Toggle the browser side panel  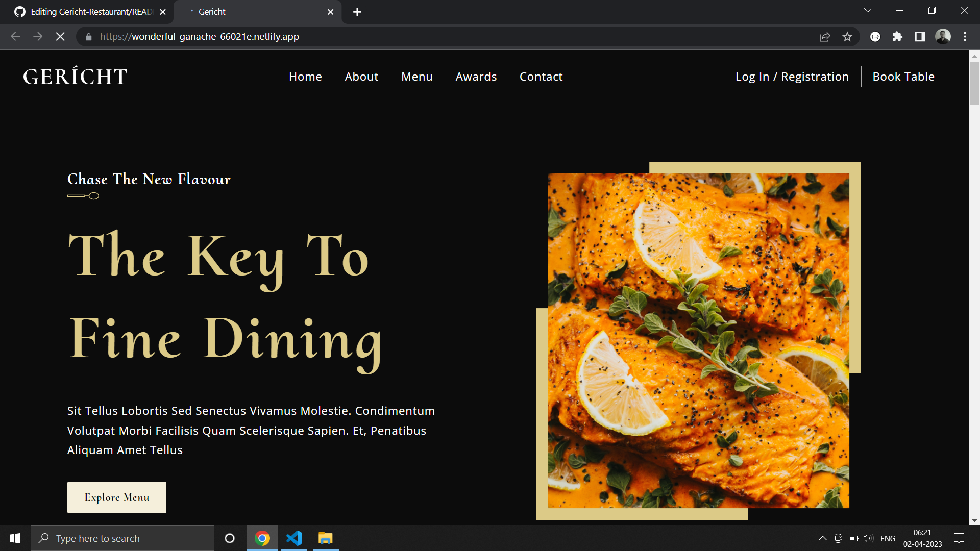[920, 37]
